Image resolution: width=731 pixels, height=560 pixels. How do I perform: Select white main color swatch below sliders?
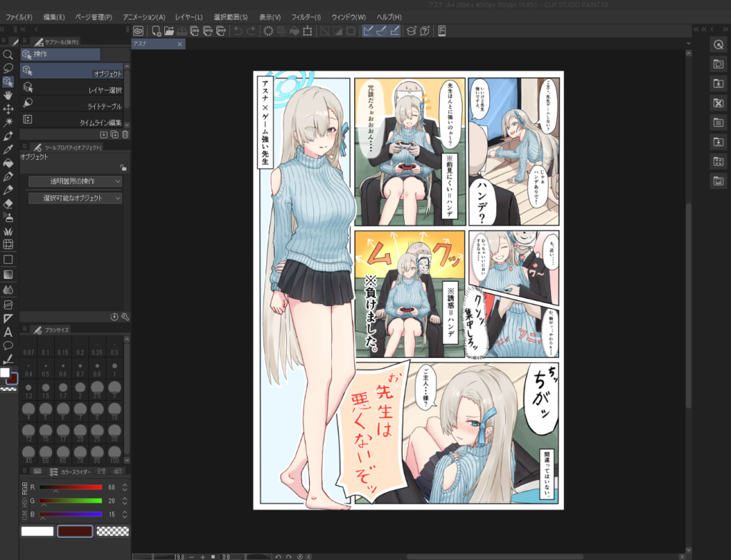pyautogui.click(x=37, y=531)
